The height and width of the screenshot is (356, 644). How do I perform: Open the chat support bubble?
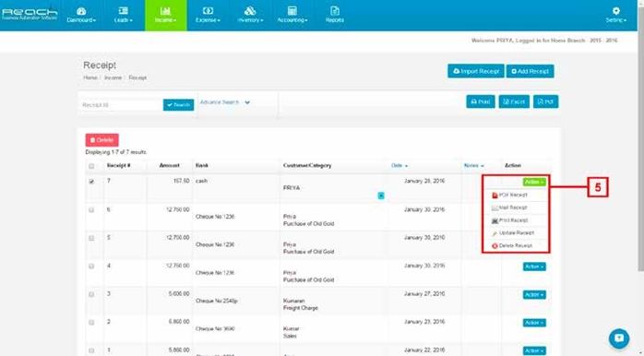[618, 338]
